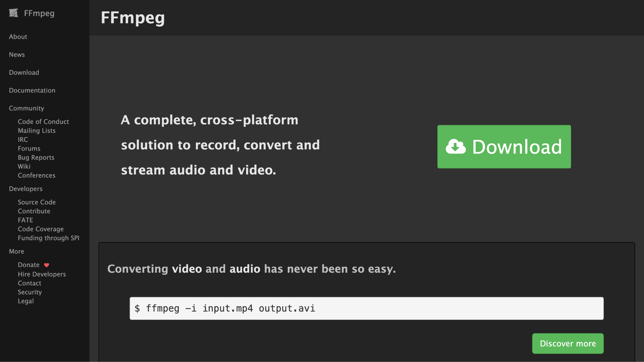
Task: Open the Contribute page
Action: point(34,211)
